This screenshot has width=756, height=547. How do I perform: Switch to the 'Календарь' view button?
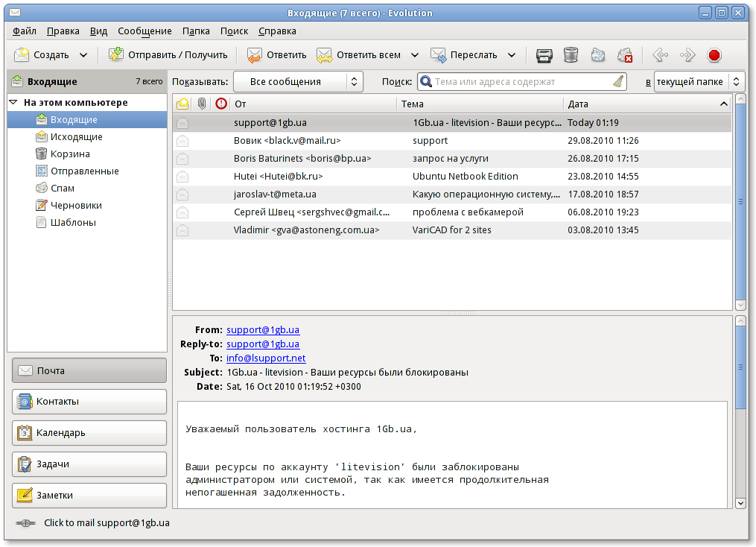[x=89, y=433]
